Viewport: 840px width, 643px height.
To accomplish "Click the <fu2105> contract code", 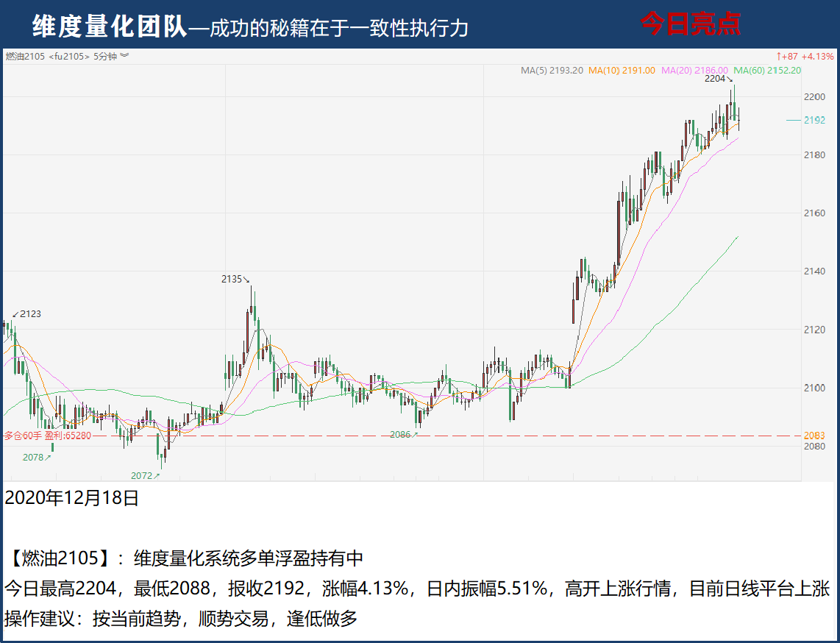I will coord(69,56).
